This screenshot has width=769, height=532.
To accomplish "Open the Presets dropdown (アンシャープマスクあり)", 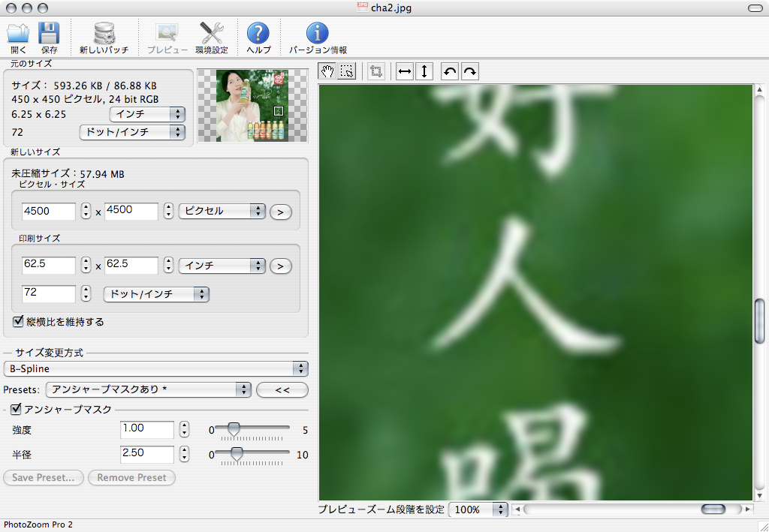I will [x=149, y=389].
